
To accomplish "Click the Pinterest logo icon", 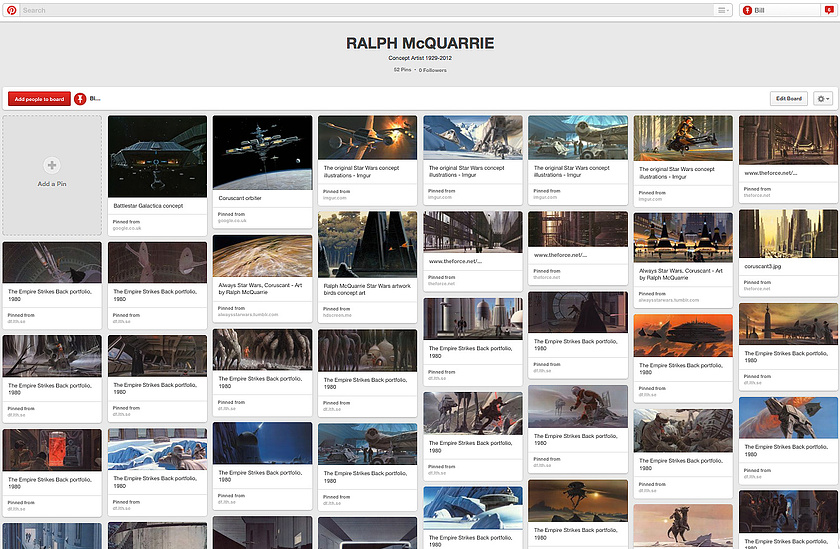I will pos(11,10).
